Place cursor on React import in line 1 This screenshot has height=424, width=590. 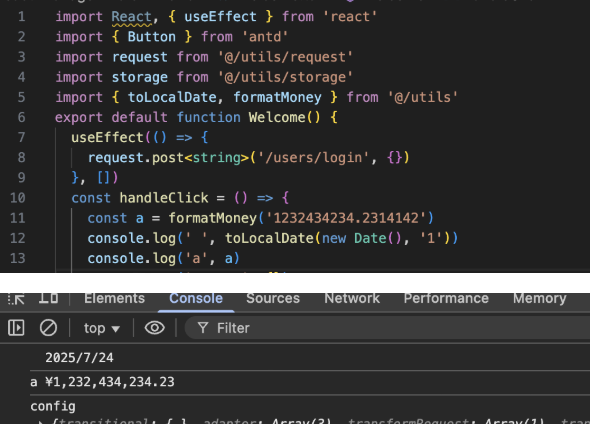pos(131,17)
